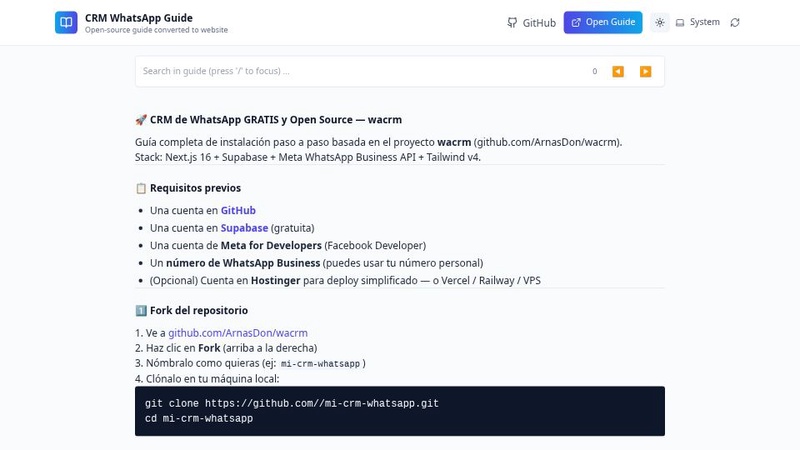This screenshot has height=450, width=800.
Task: Go to previous search match arrow
Action: (x=618, y=71)
